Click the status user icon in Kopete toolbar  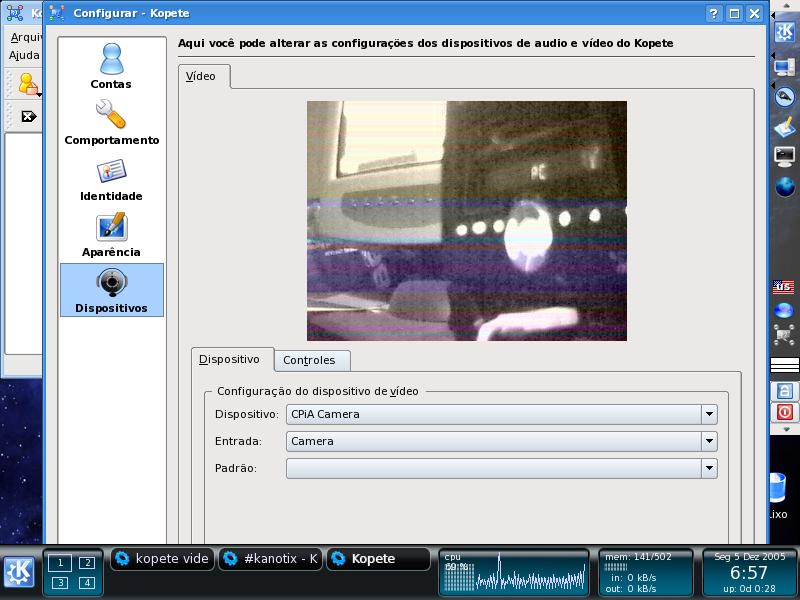pos(28,84)
